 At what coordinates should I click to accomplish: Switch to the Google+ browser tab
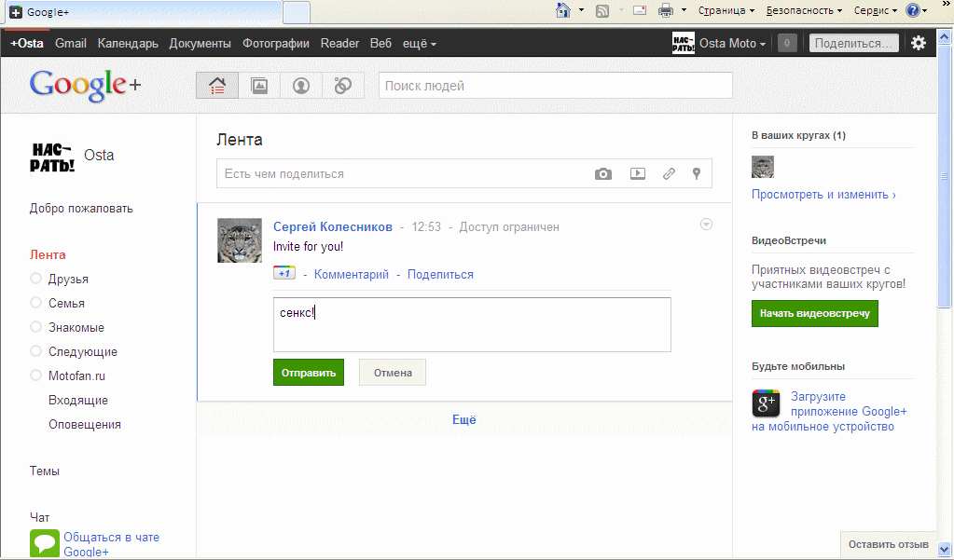[x=144, y=11]
